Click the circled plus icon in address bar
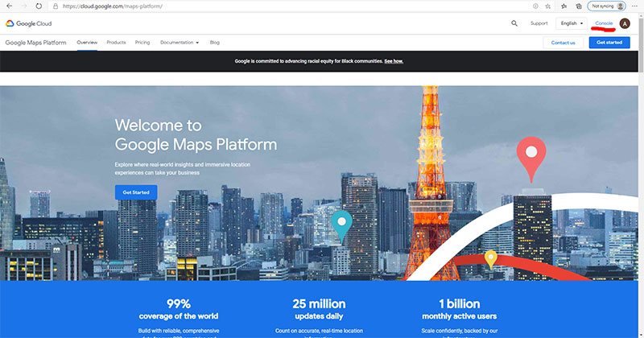The height and width of the screenshot is (338, 644). coord(535,6)
